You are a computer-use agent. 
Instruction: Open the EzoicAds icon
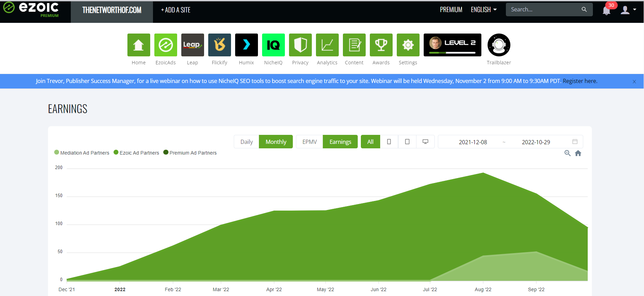165,45
